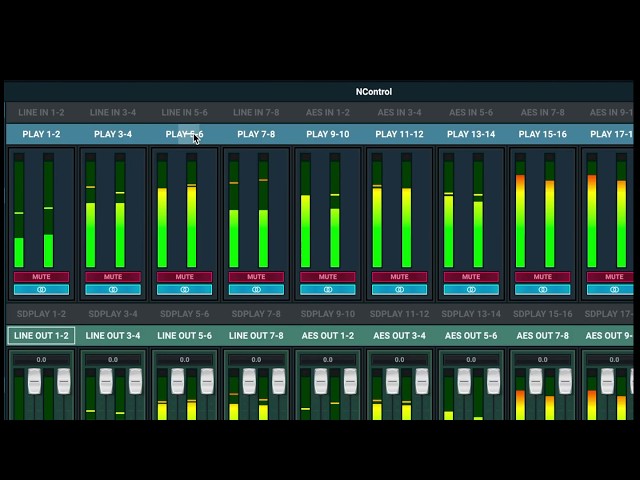Choose SDPLAY 9-10 source

tap(328, 314)
